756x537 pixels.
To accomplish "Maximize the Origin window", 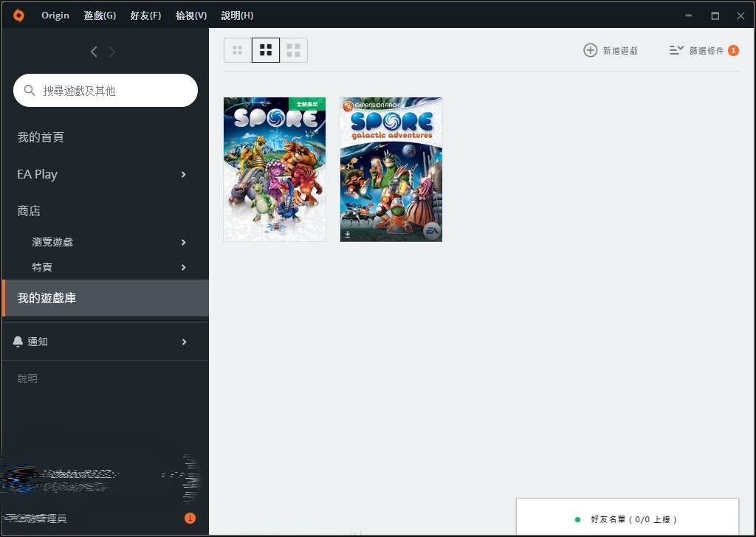I will point(715,15).
